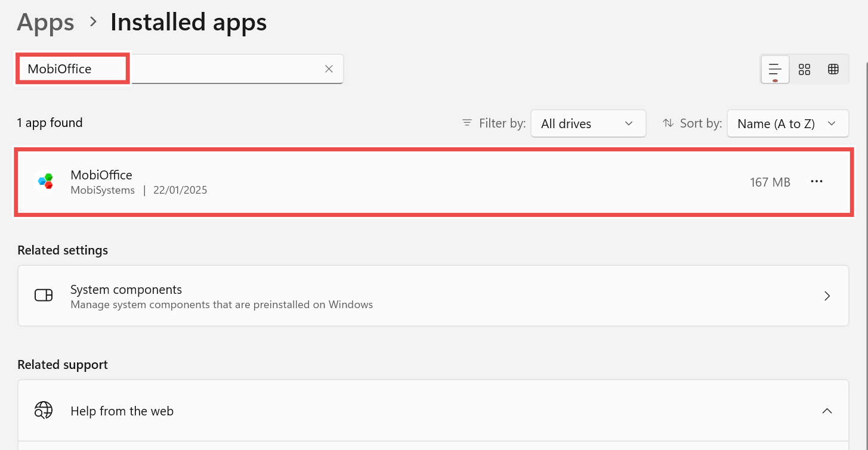The height and width of the screenshot is (450, 868).
Task: Collapse the Help from the web section
Action: pyautogui.click(x=827, y=410)
